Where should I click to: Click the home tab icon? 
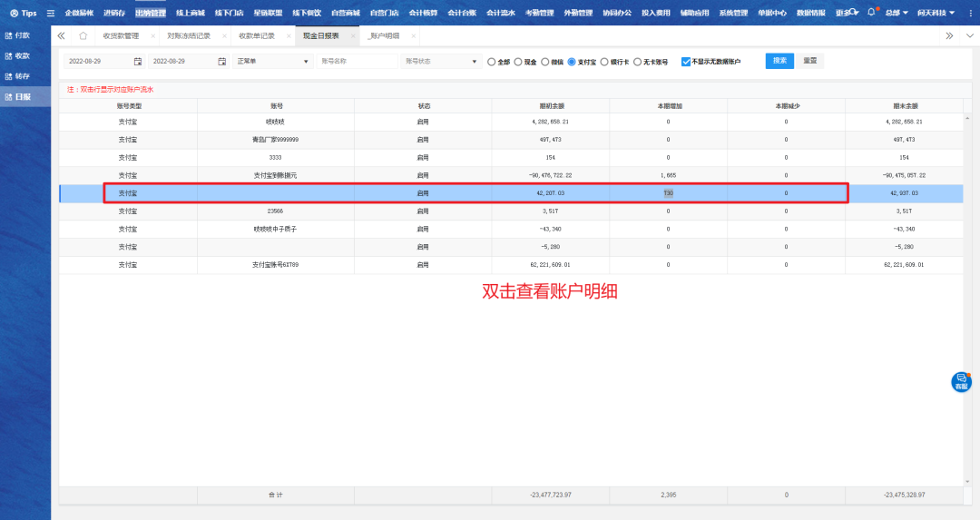[x=83, y=35]
